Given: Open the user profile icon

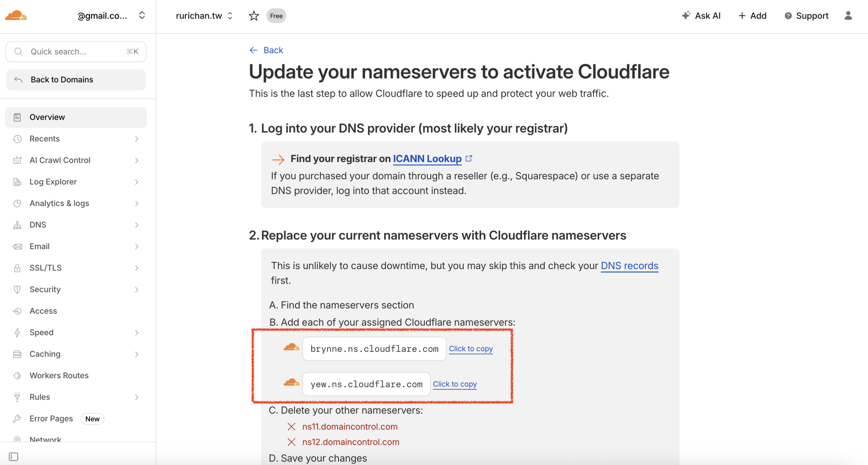Looking at the screenshot, I should pyautogui.click(x=848, y=16).
